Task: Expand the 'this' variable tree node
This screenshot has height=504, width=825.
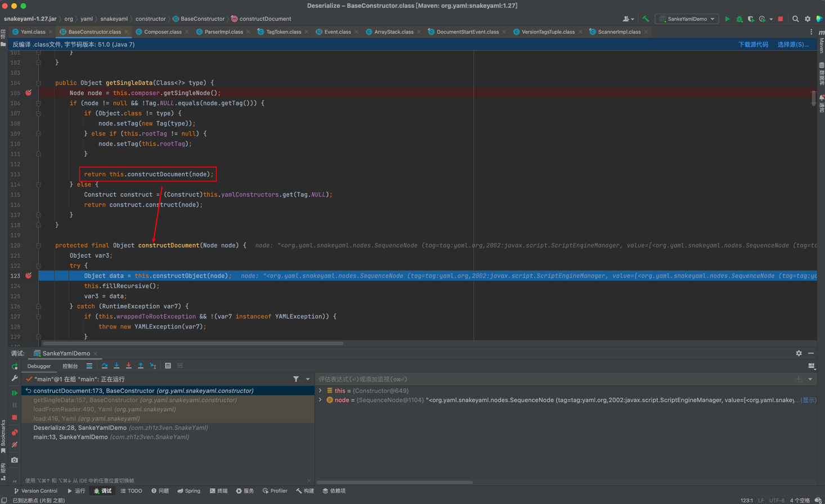Action: pos(320,390)
